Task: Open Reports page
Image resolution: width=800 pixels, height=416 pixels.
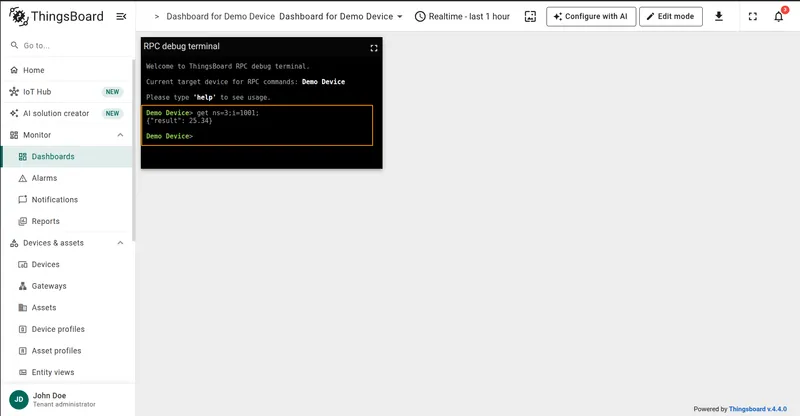Action: coord(67,221)
